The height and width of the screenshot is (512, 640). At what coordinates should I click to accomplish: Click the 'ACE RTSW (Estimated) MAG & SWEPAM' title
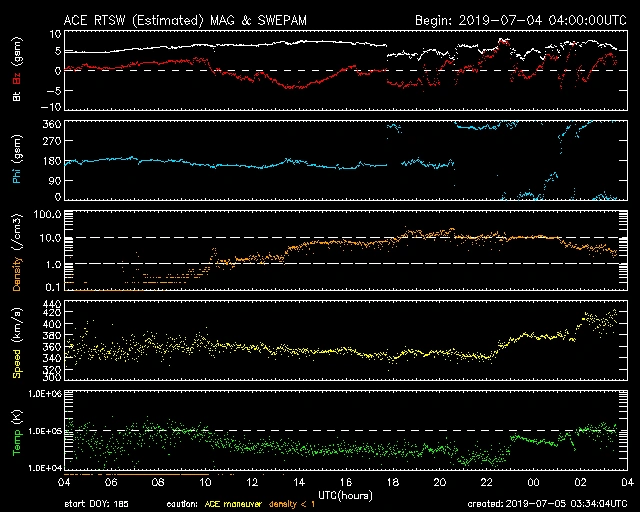click(185, 20)
